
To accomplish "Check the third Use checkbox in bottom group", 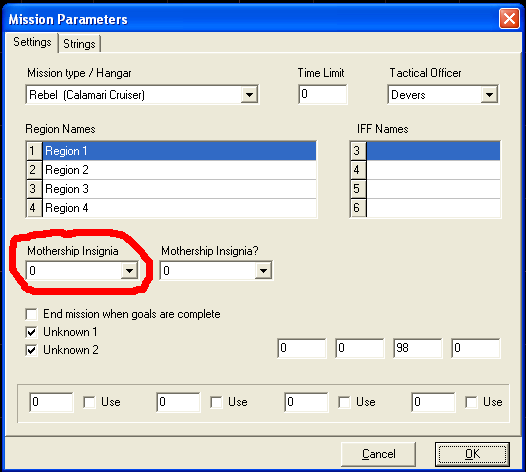I will tap(344, 402).
